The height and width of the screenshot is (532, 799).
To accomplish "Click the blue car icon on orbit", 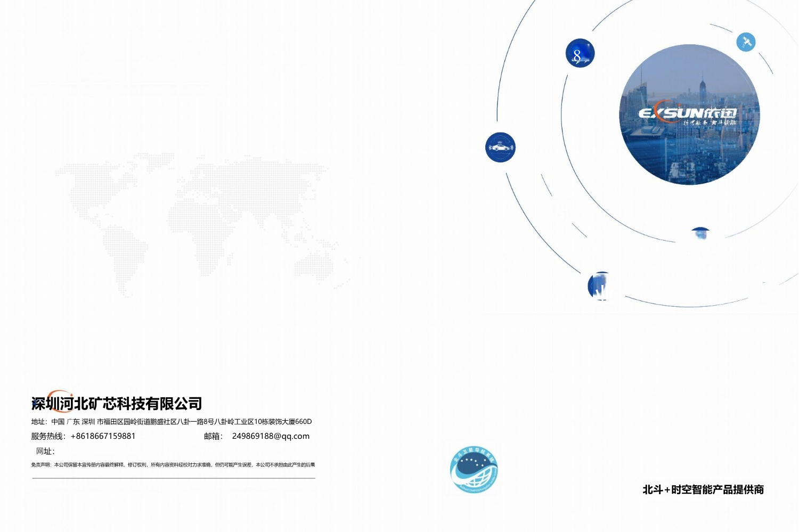I will pyautogui.click(x=500, y=148).
